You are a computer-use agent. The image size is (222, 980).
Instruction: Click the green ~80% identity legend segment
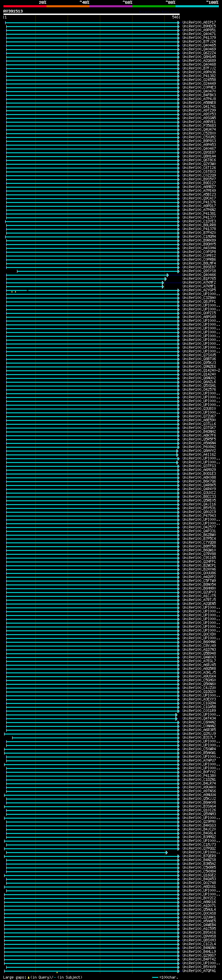pyautogui.click(x=154, y=6)
